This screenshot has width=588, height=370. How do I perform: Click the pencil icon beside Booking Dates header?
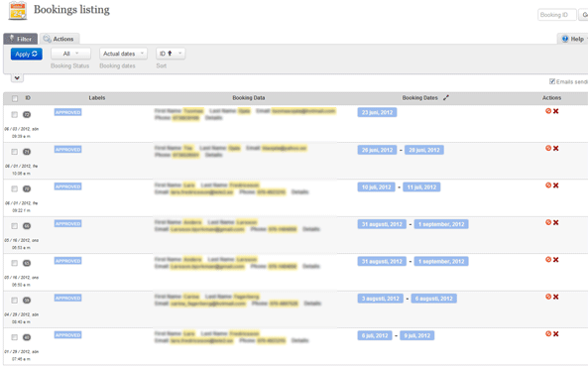[x=446, y=98]
